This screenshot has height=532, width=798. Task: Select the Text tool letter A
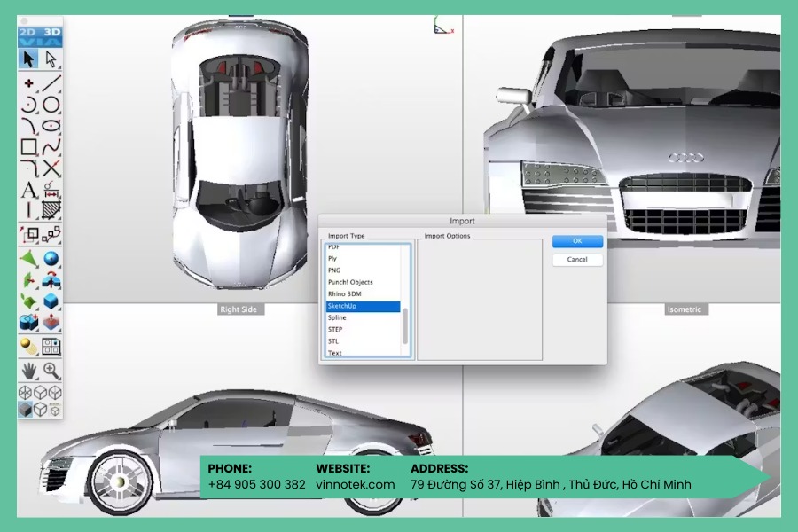point(29,190)
